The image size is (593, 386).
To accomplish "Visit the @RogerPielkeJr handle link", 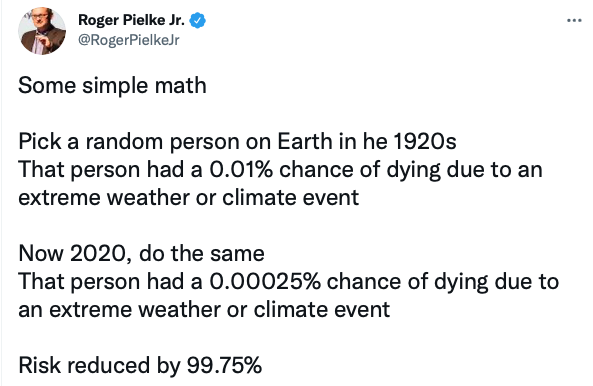I will coord(129,40).
